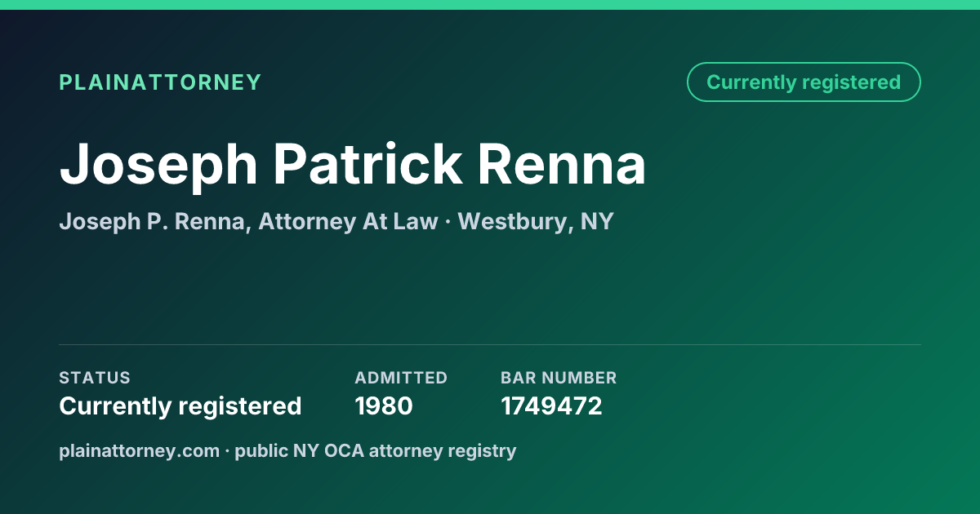This screenshot has width=980, height=514.
Task: Click the Attorney At Law phrase
Action: point(348,222)
